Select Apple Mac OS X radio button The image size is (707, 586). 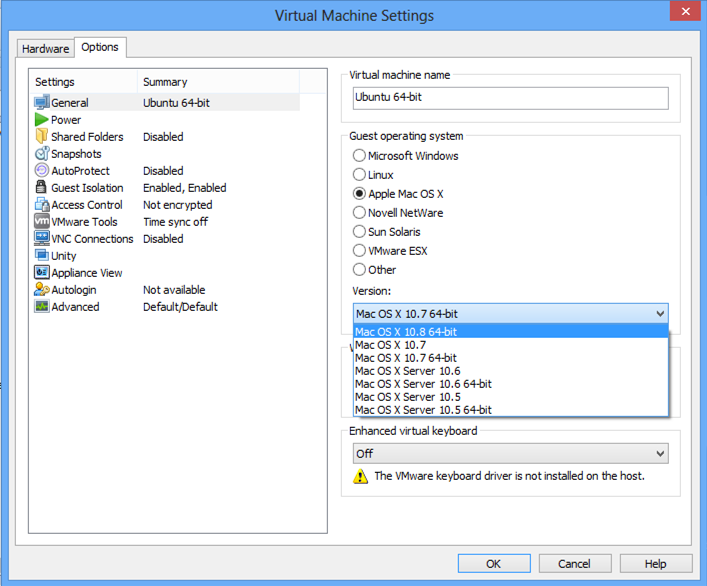coord(359,193)
